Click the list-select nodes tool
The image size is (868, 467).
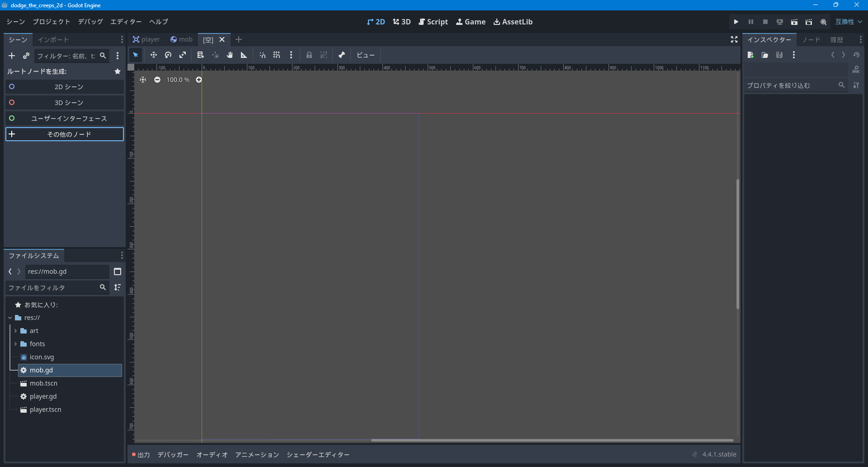click(201, 55)
